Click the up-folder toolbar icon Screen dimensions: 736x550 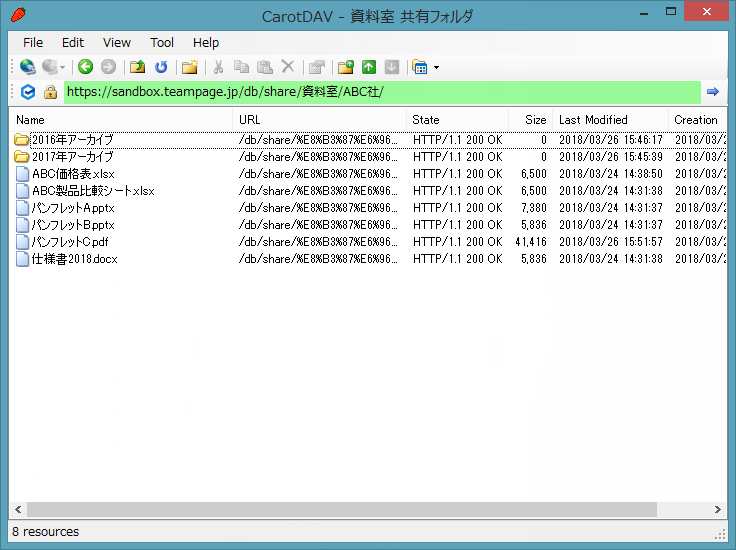tap(138, 67)
